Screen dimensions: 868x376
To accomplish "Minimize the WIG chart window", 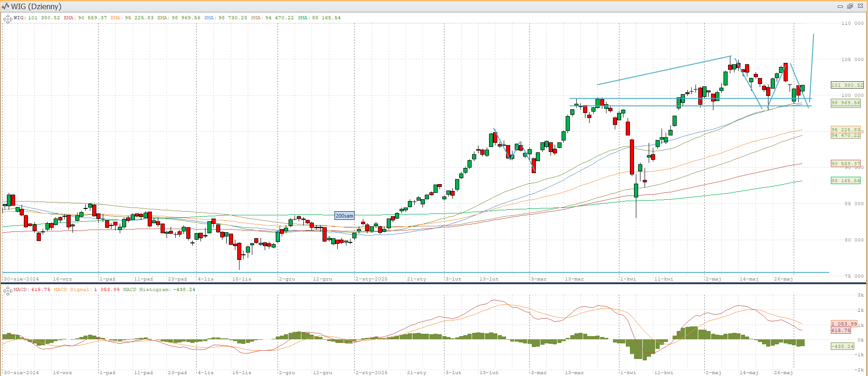I will 840,6.
